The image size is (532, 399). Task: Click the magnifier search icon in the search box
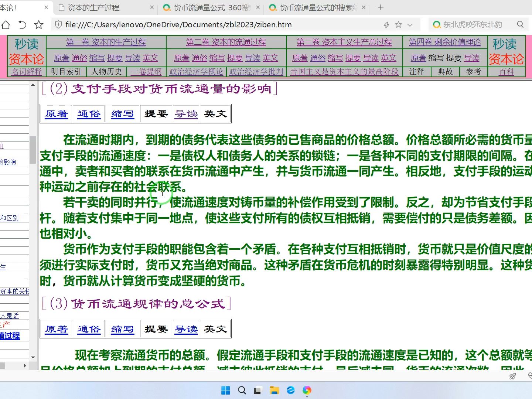coord(520,24)
